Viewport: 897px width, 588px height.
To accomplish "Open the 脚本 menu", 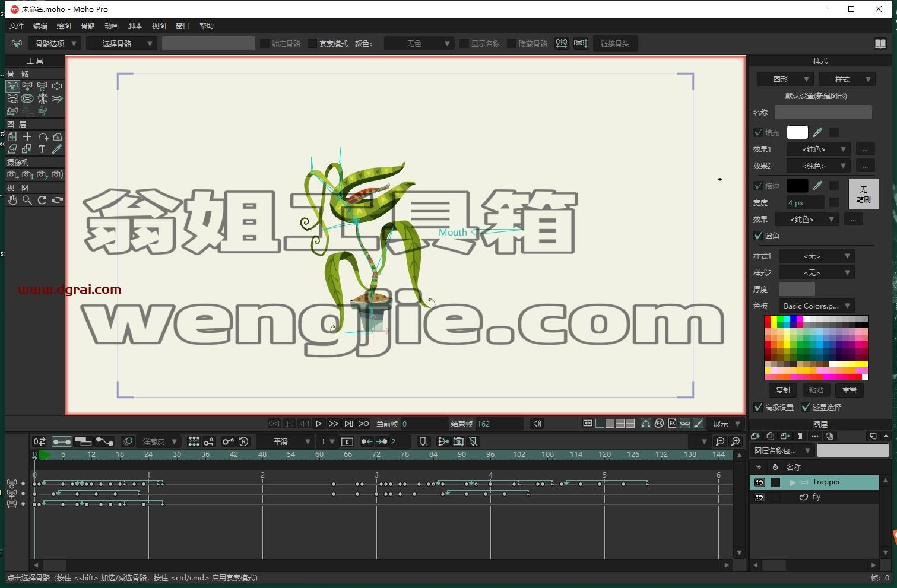I will (135, 26).
